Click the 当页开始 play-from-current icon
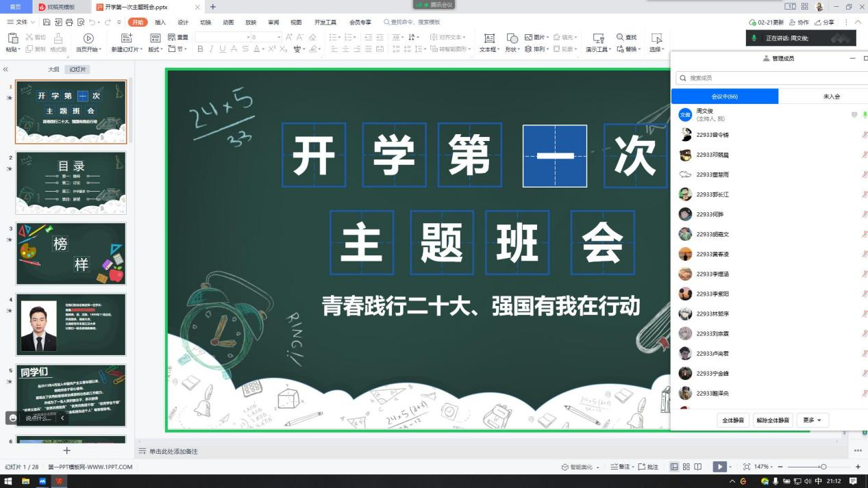This screenshot has width=868, height=488. (x=88, y=38)
